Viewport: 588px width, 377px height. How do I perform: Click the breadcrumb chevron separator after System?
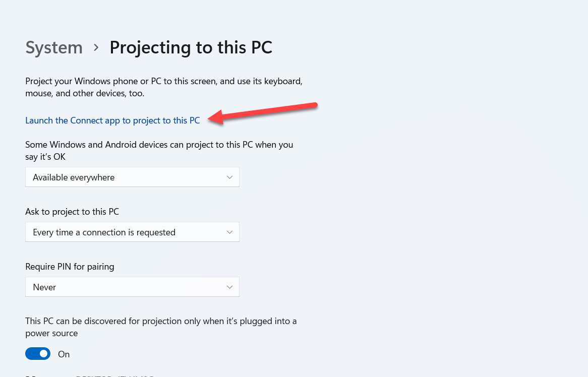click(96, 48)
